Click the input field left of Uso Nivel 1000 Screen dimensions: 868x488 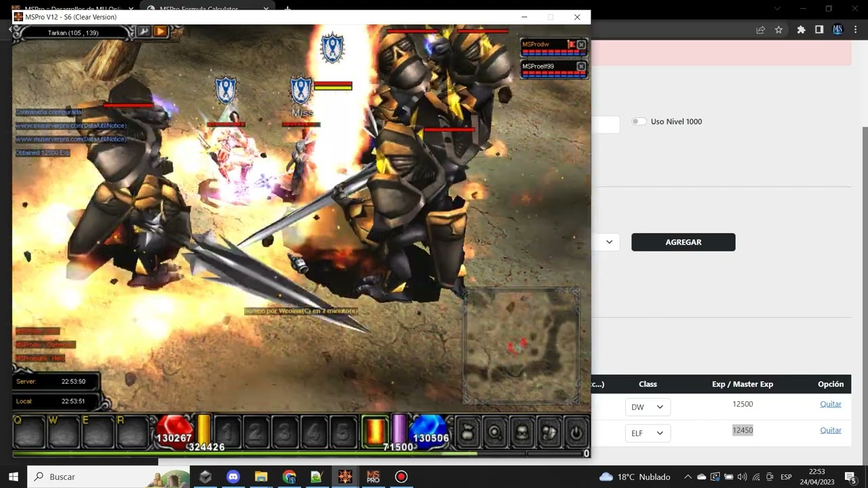pos(606,125)
